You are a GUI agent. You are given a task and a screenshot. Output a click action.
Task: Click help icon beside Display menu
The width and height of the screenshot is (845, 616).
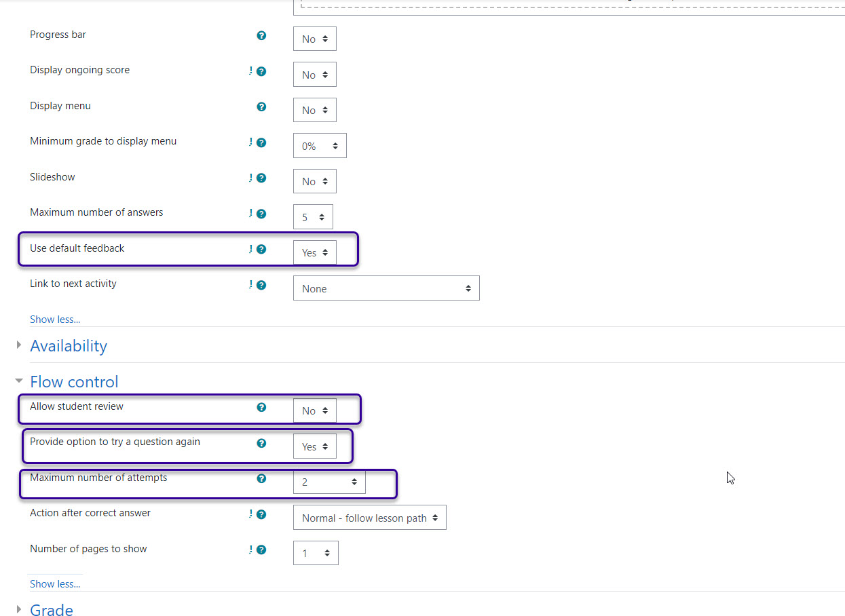[261, 107]
